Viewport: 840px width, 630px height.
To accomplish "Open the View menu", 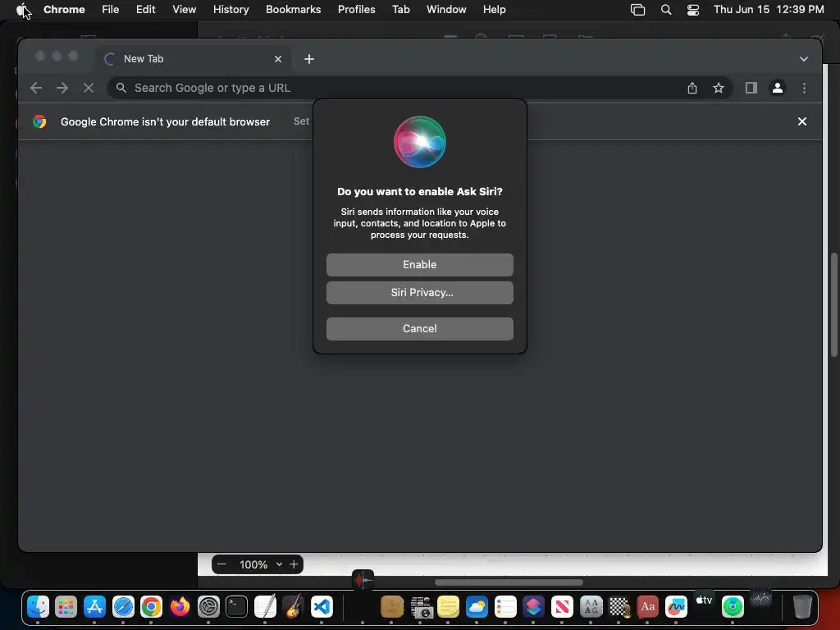I will point(185,10).
